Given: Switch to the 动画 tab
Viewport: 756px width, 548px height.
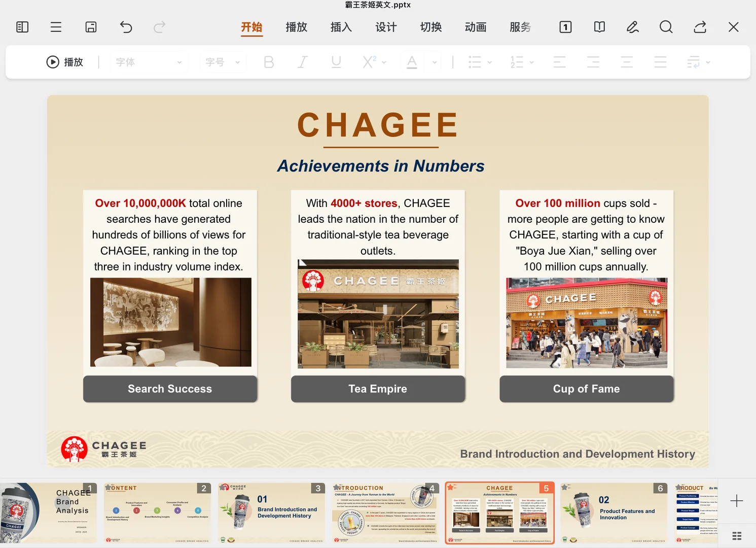Looking at the screenshot, I should tap(476, 27).
